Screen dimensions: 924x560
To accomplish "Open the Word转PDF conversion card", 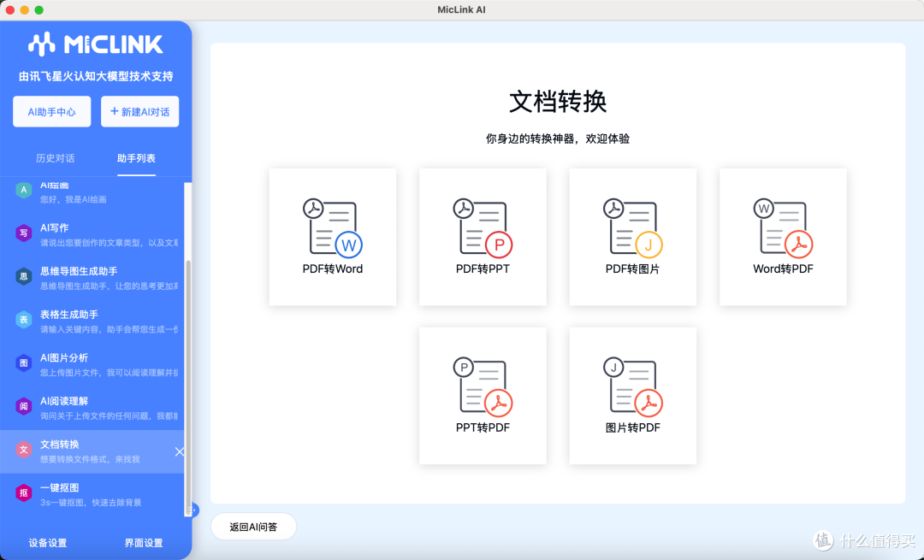I will tap(783, 237).
